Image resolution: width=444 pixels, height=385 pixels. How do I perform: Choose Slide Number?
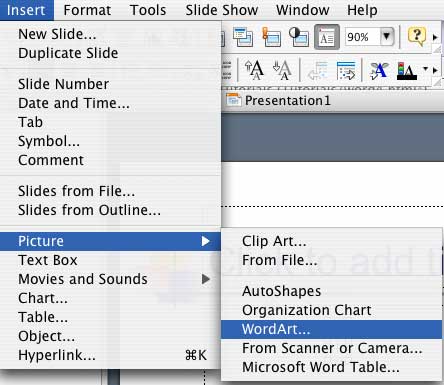click(110, 84)
